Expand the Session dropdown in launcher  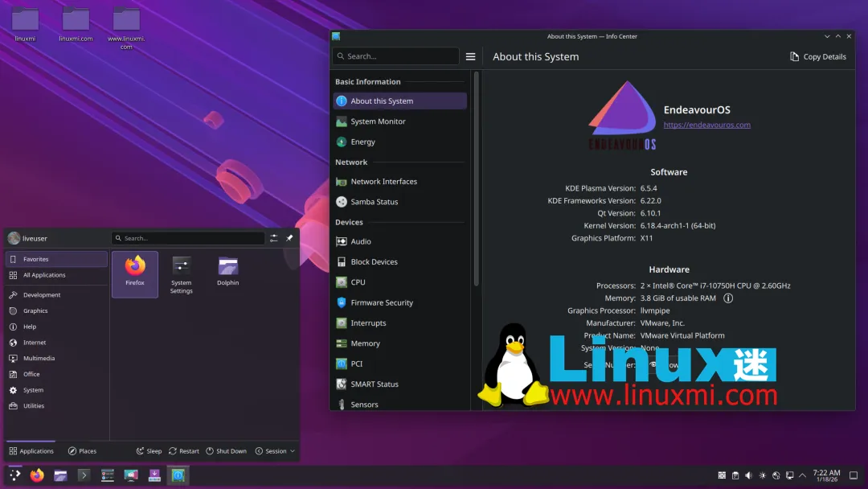point(275,450)
